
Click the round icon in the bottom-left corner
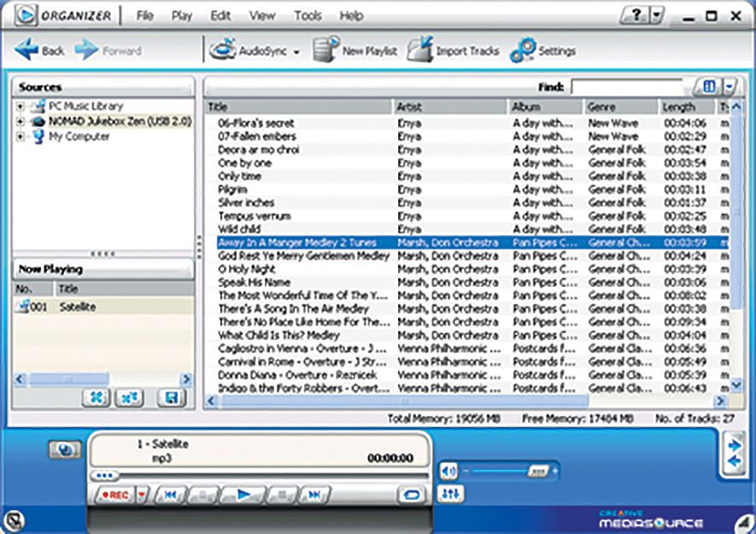15,521
